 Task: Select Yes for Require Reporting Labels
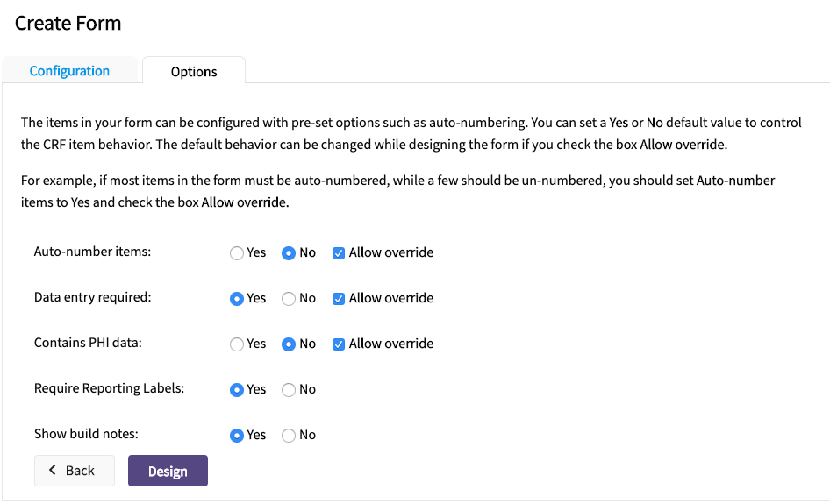237,390
